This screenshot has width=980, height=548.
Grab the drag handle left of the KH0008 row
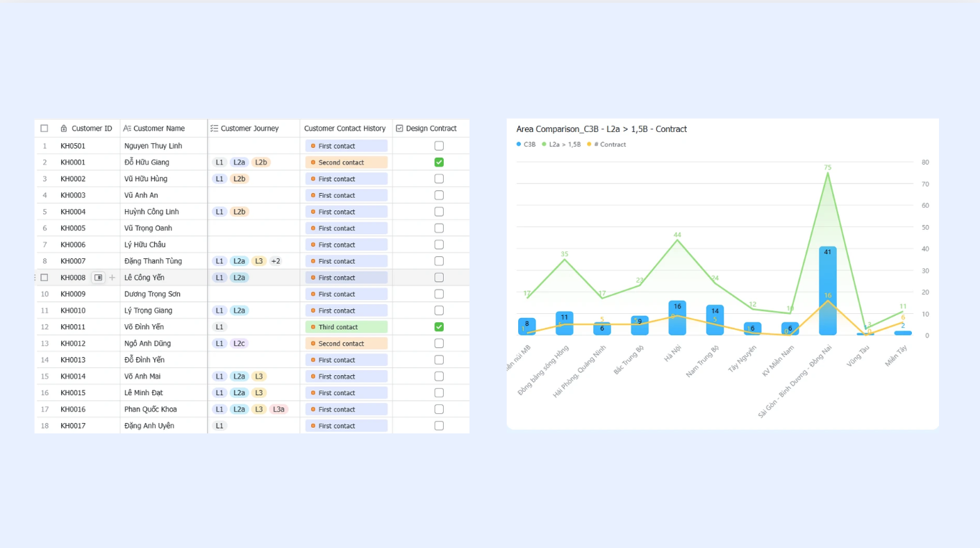[x=35, y=278]
